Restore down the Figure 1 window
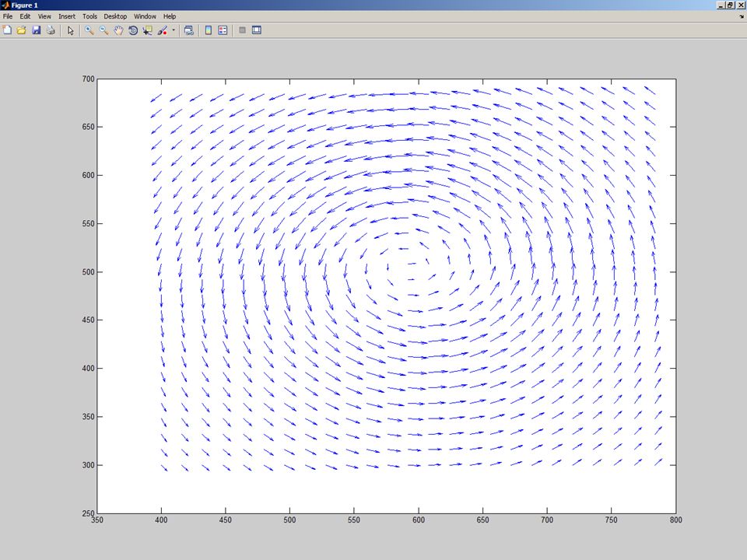The width and height of the screenshot is (747, 560). (x=730, y=5)
